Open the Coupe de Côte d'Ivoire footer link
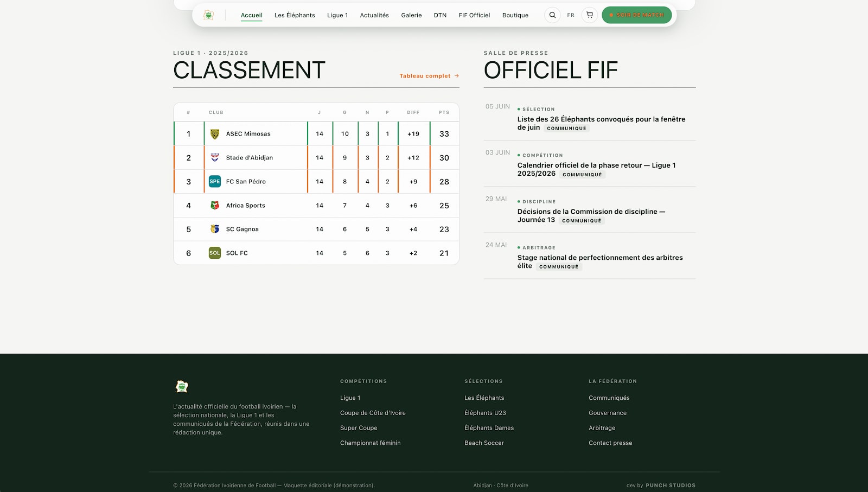 373,413
